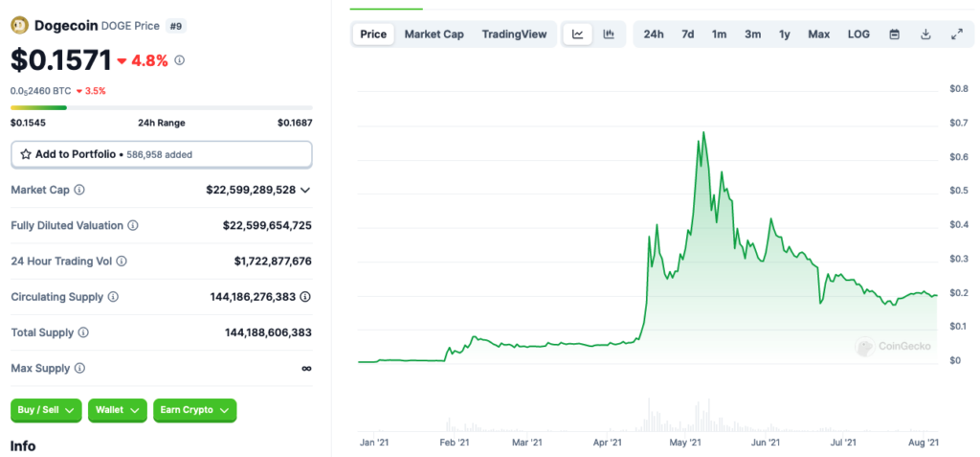Switch to candlestick chart icon

(x=608, y=34)
